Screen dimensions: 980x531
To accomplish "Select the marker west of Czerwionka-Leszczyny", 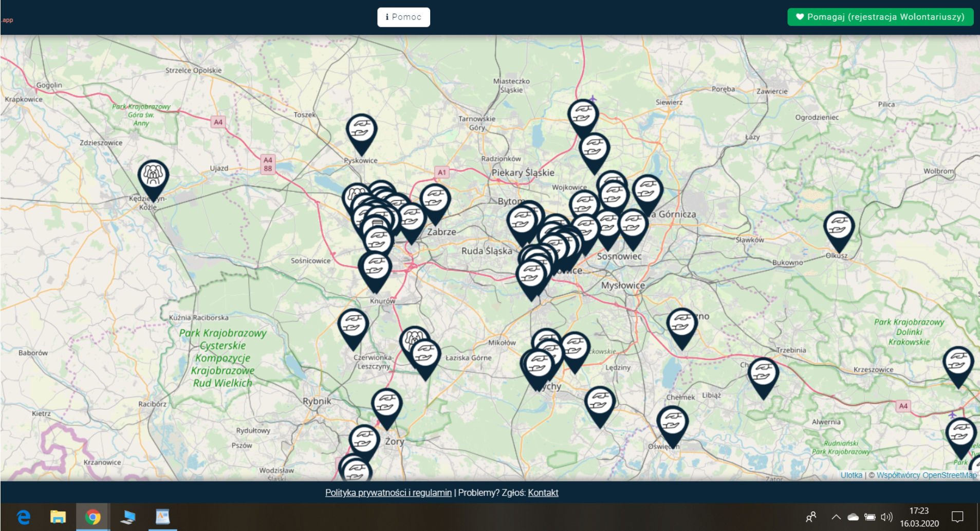I will click(353, 325).
